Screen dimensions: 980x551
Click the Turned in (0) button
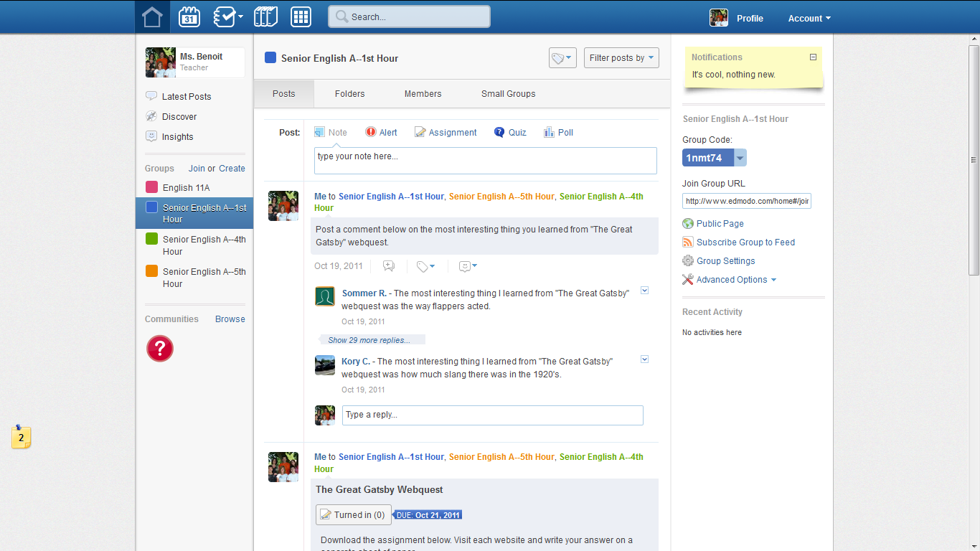click(x=353, y=514)
